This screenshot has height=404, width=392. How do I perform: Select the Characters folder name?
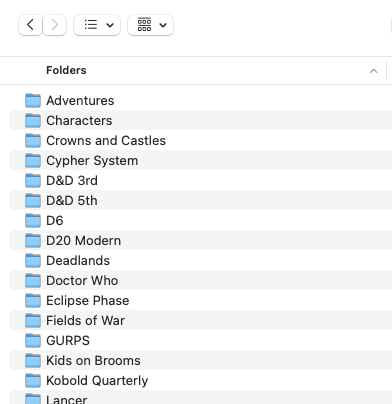click(x=79, y=121)
